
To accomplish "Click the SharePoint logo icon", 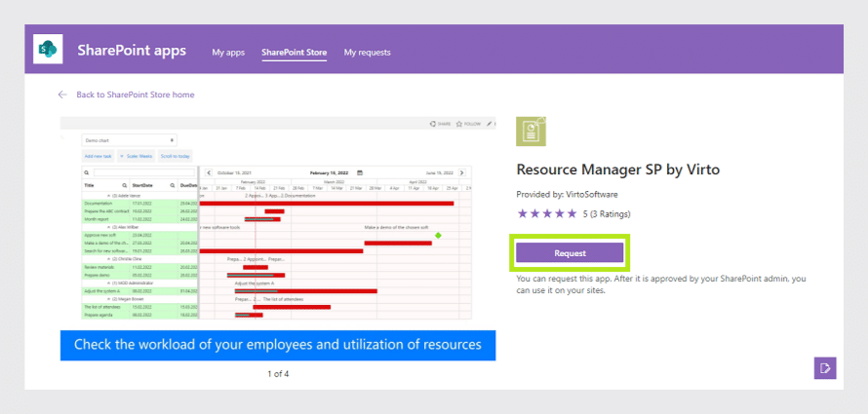I will coord(48,49).
